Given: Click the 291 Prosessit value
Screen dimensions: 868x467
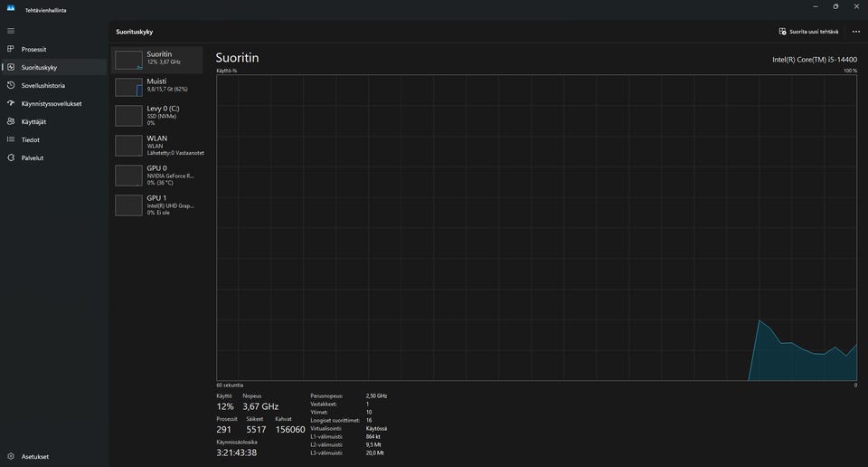Looking at the screenshot, I should [x=223, y=429].
